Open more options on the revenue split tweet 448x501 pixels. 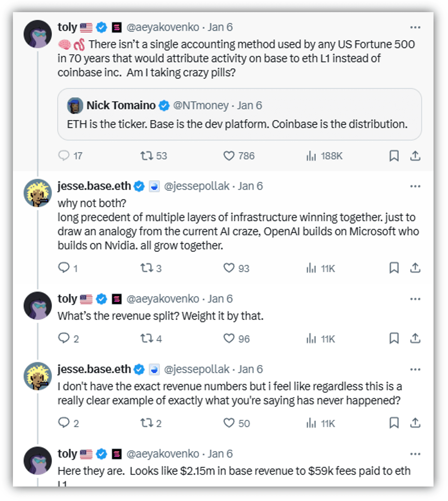point(415,299)
